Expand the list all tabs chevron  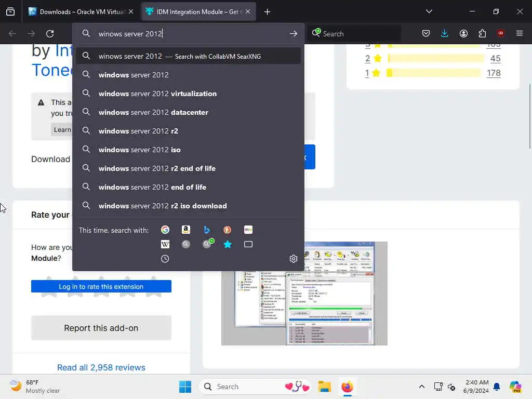click(x=429, y=11)
